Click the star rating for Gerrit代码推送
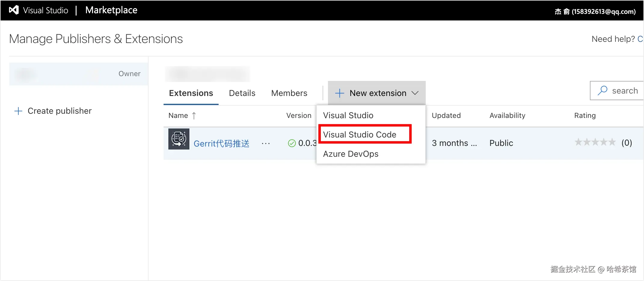The width and height of the screenshot is (644, 281). (x=595, y=142)
